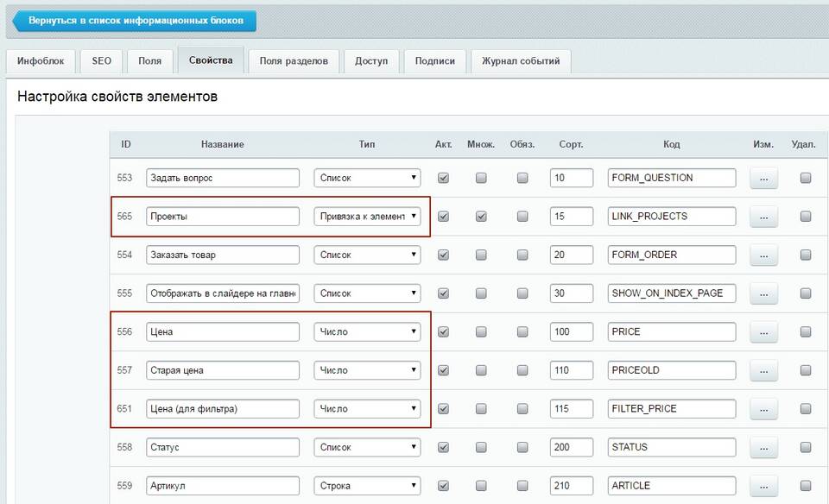Open the Подписи tab
This screenshot has width=829, height=504.
click(x=435, y=61)
